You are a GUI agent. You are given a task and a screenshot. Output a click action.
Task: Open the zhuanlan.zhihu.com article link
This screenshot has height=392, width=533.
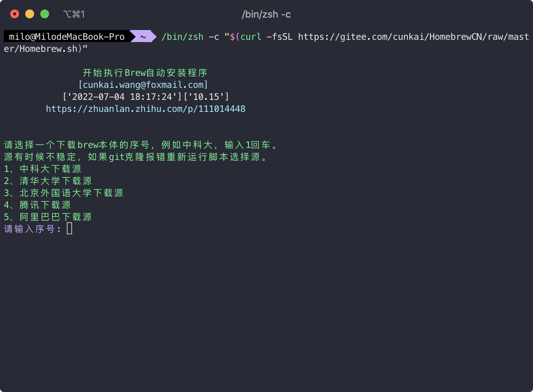point(146,109)
